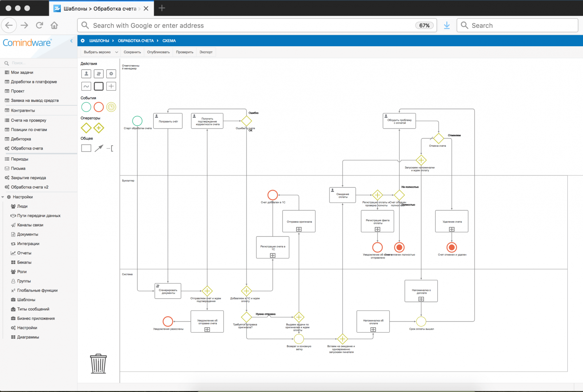Open the Экспорт toolbar item
Image resolution: width=583 pixels, height=392 pixels.
pyautogui.click(x=206, y=52)
